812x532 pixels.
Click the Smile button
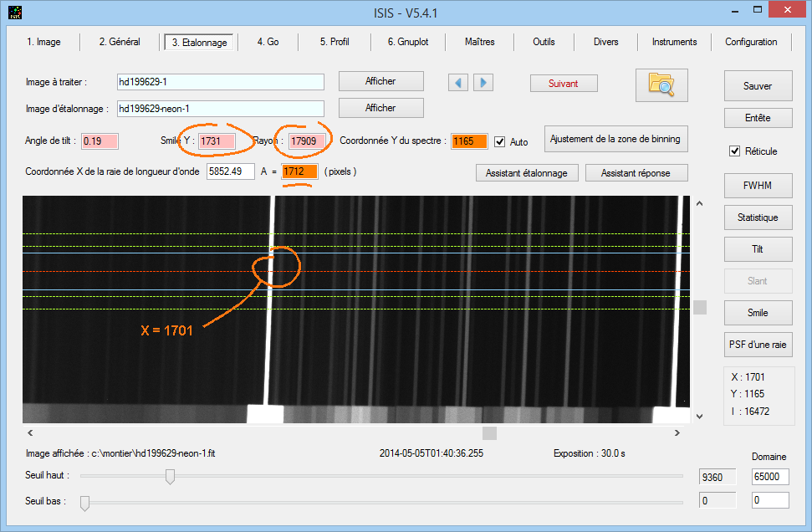click(x=758, y=313)
